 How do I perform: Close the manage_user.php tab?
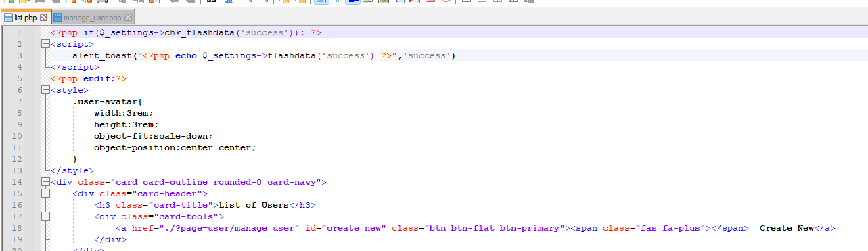(129, 18)
